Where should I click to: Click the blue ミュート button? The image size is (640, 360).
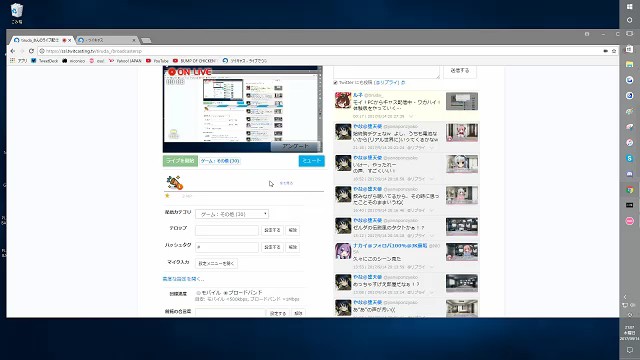point(311,161)
